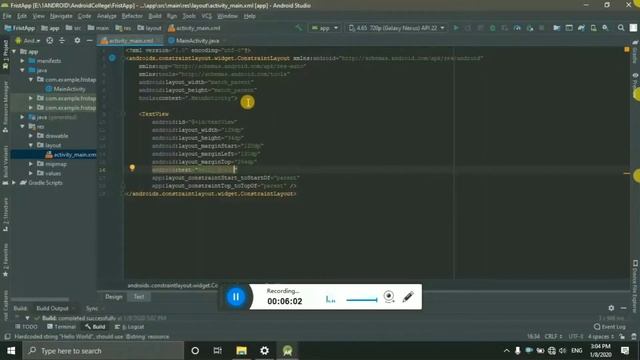The width and height of the screenshot is (640, 360).
Task: Select the Sync tab
Action: [92, 308]
